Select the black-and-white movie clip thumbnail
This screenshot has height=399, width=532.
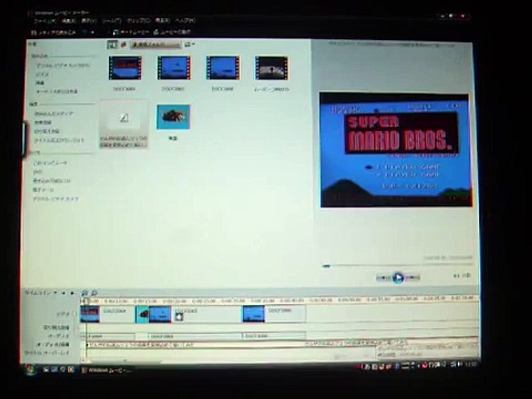(x=272, y=68)
